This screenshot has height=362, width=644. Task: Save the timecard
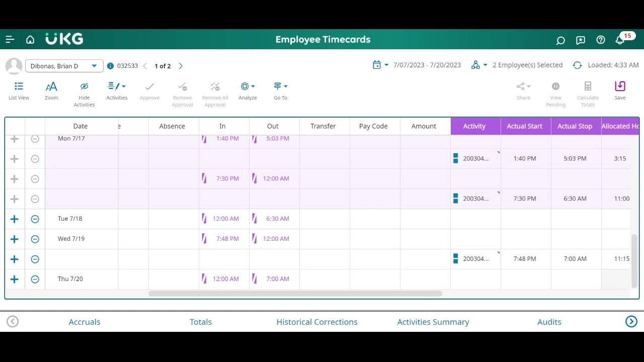620,91
